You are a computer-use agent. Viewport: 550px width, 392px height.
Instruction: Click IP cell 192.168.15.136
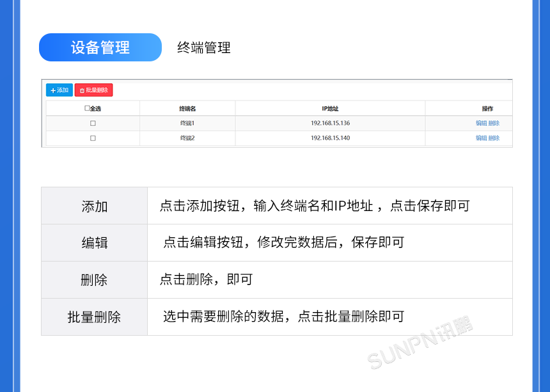tap(330, 123)
